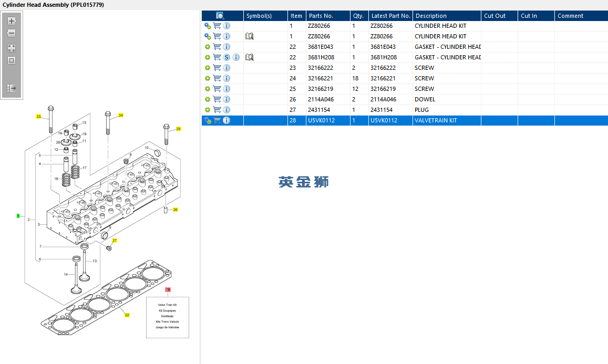Click the PLUG description cell
The image size is (608, 364).
click(x=447, y=110)
